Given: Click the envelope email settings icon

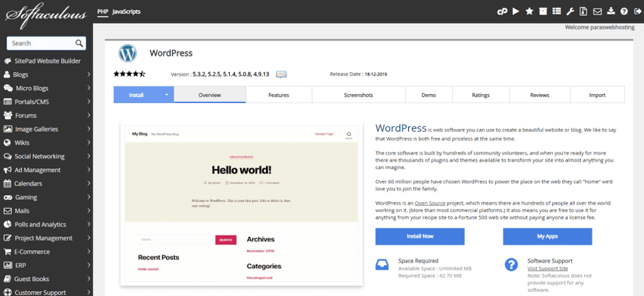Looking at the screenshot, I should (597, 12).
